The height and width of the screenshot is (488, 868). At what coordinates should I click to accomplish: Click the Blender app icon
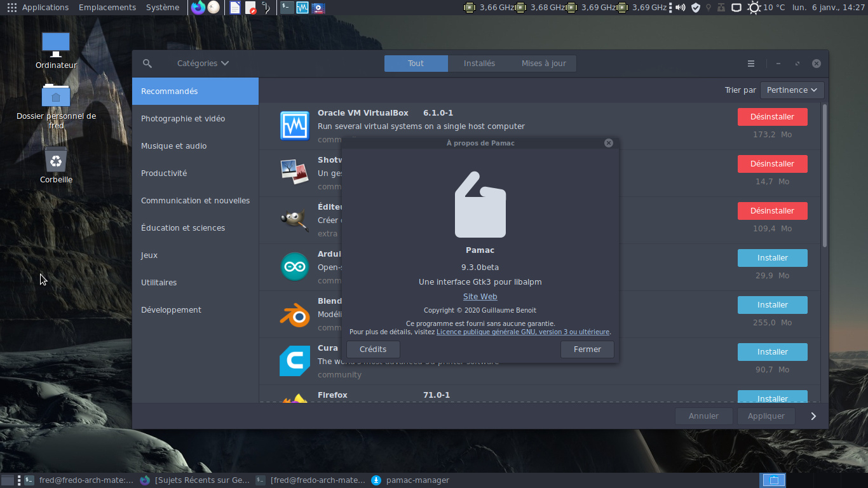point(295,313)
